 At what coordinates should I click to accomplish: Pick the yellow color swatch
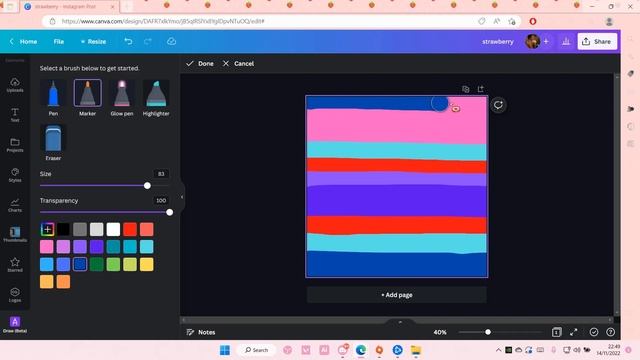[x=147, y=264]
